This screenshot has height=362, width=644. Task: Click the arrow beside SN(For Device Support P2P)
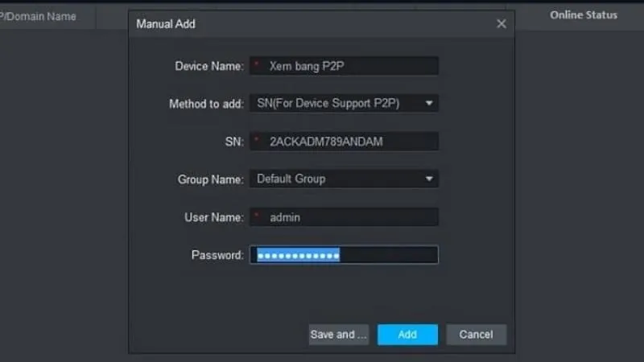click(429, 104)
